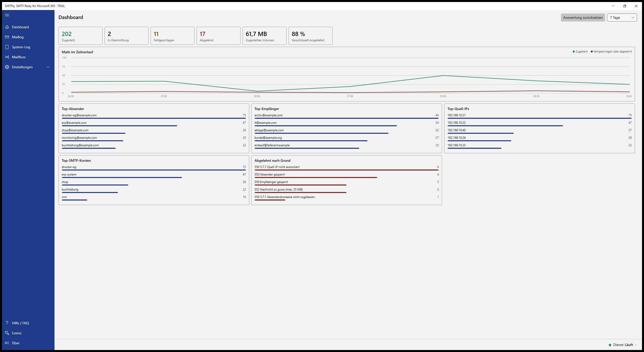The height and width of the screenshot is (352, 644).
Task: Select 550 5.7.1 Quell-IP nicht autorisiert
Action: coord(346,168)
